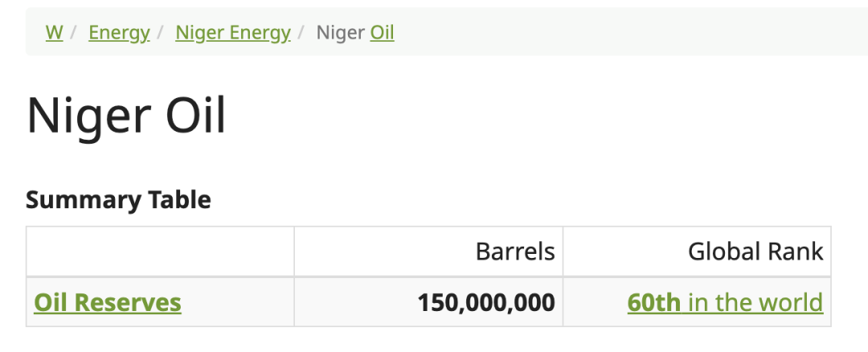
Task: Click the slash separator after W
Action: pyautogui.click(x=74, y=33)
